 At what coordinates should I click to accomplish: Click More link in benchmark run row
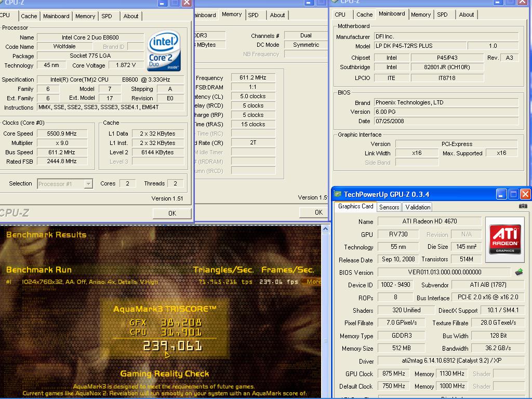(312, 282)
